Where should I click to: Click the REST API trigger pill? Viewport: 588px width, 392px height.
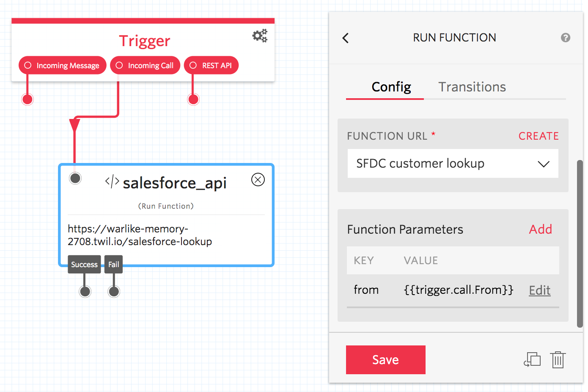(x=211, y=65)
